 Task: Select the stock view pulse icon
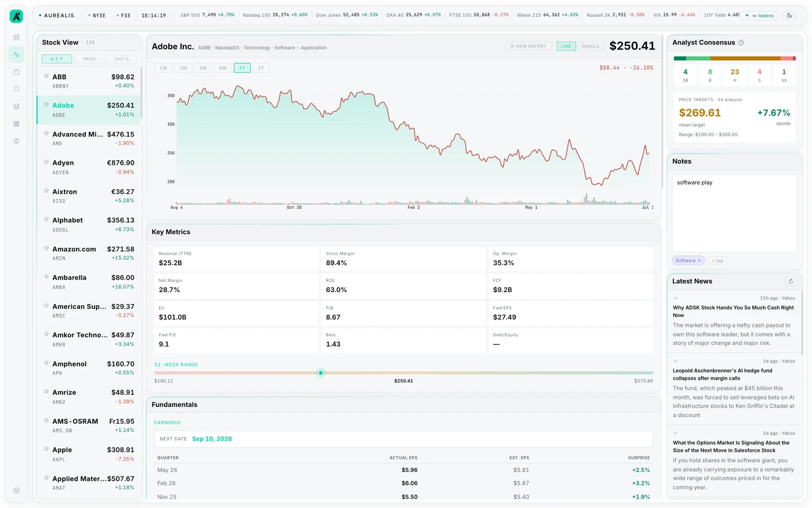(16, 55)
